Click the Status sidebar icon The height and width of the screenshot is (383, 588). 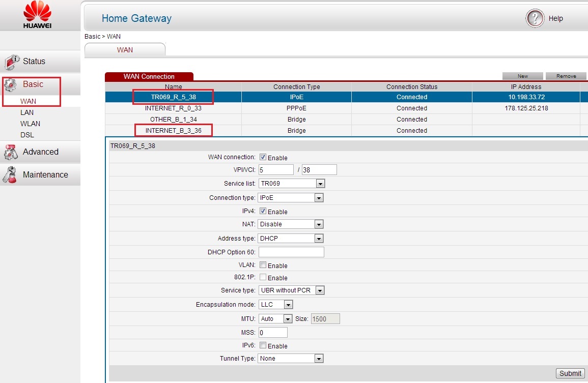(12, 62)
